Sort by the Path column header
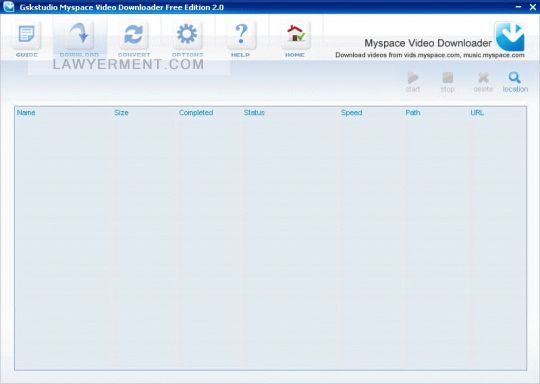Screen dimensions: 540x384 tap(413, 113)
